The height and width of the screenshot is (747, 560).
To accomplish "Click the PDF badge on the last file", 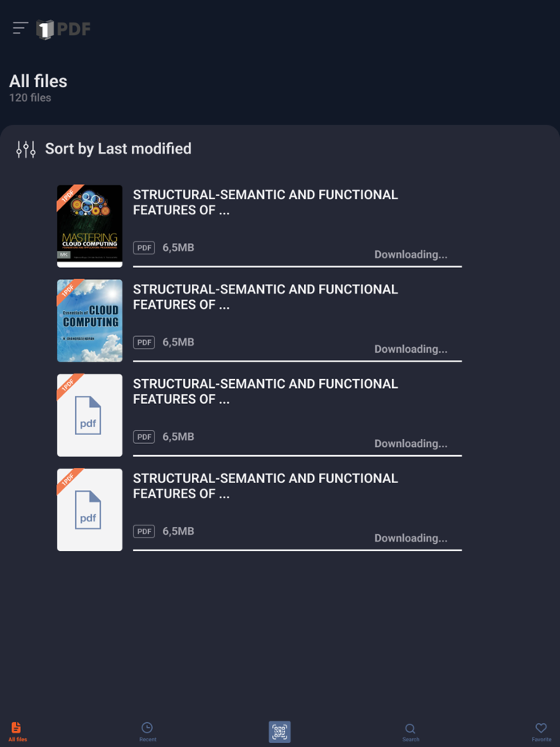I will 144,530.
